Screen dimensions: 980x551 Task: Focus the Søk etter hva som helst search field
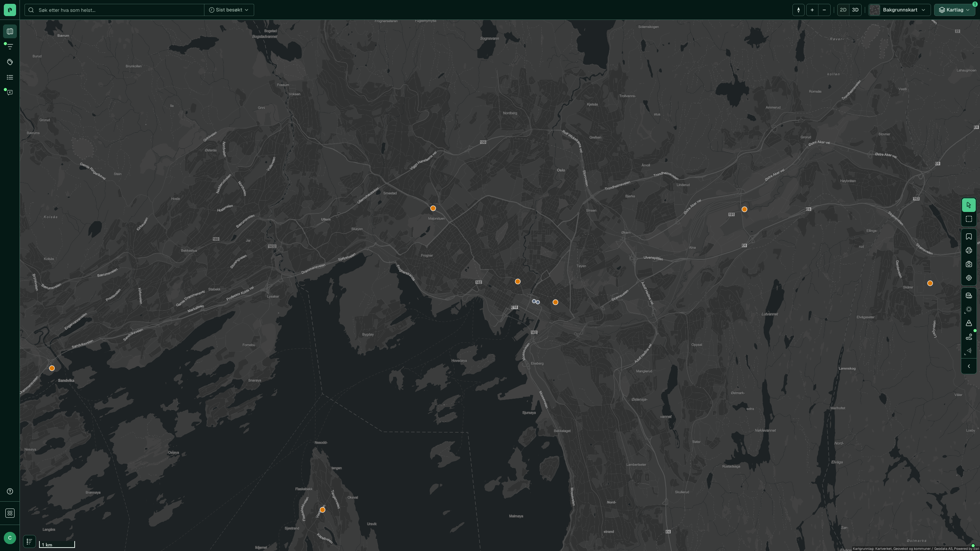click(x=114, y=10)
